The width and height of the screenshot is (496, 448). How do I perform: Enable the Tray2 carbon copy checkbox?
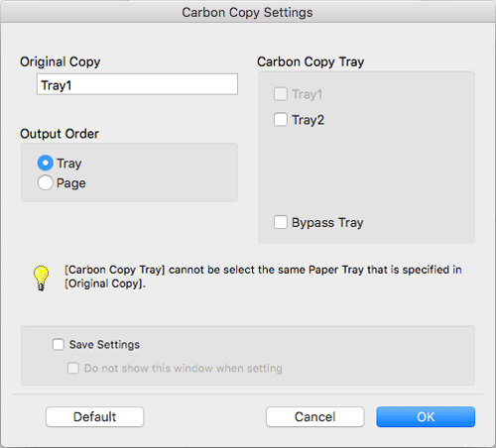click(x=281, y=119)
